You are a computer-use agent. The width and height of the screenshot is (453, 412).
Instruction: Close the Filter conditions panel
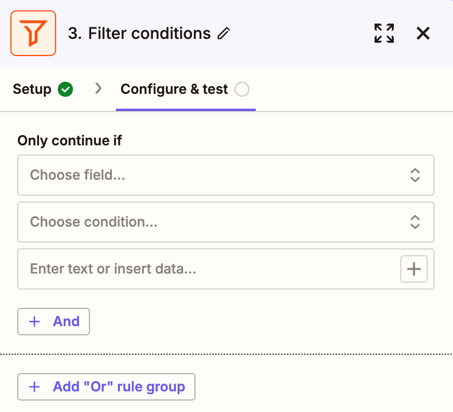(x=423, y=33)
